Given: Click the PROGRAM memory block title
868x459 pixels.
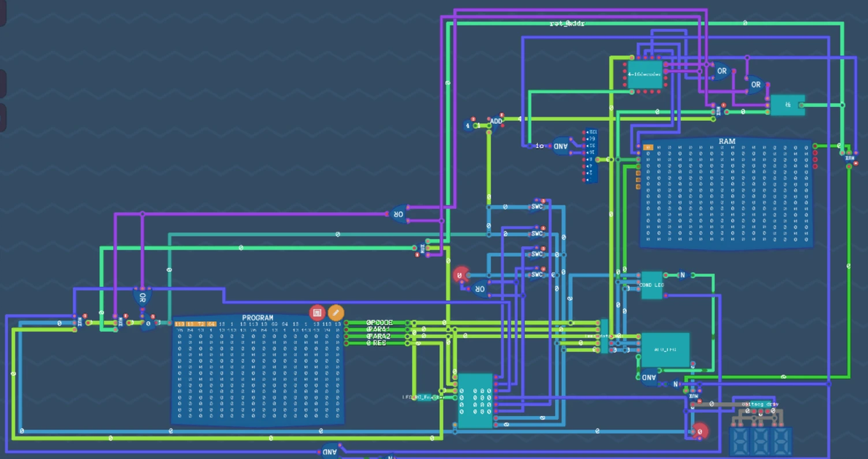Looking at the screenshot, I should (257, 318).
